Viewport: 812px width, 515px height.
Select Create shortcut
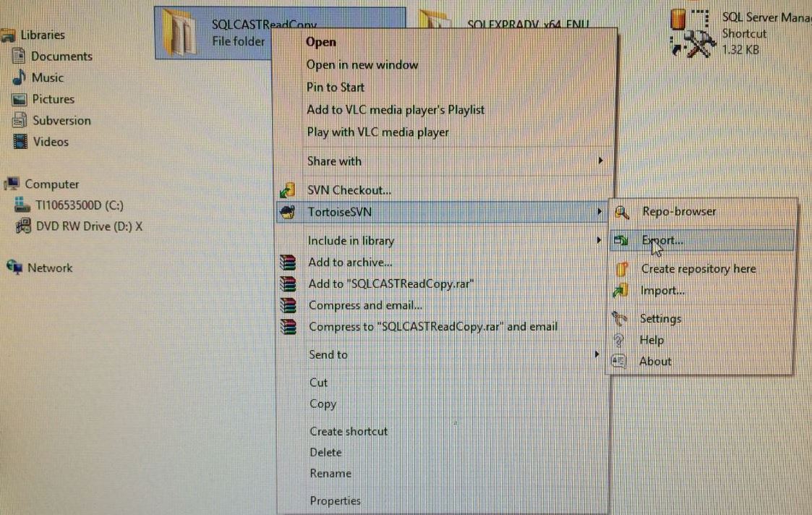[x=349, y=431]
